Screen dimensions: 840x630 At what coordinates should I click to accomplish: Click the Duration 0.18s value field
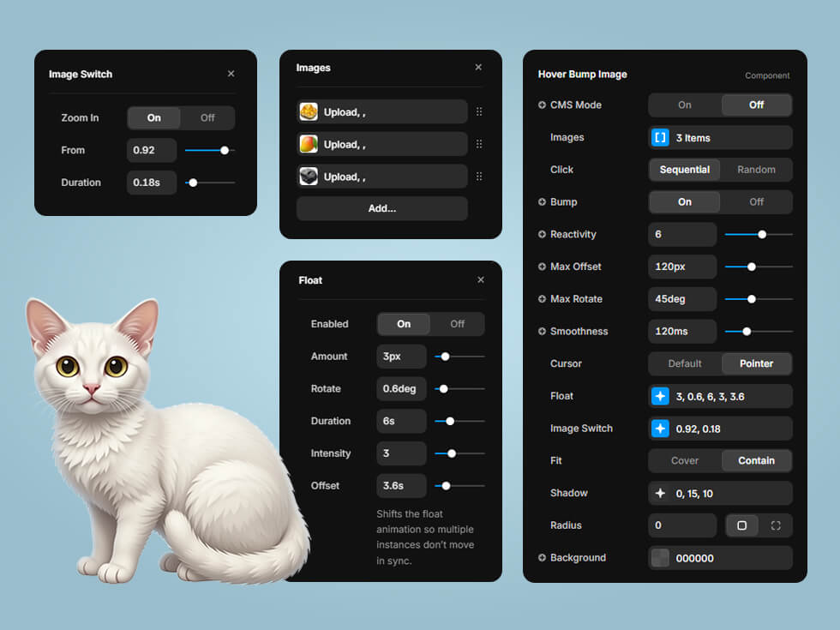tap(152, 183)
